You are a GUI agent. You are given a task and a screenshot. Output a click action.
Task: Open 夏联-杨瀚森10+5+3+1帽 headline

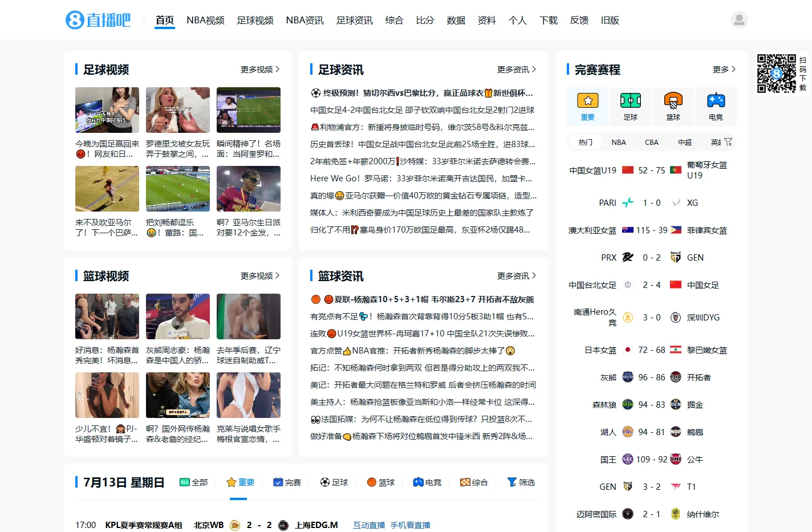point(422,299)
